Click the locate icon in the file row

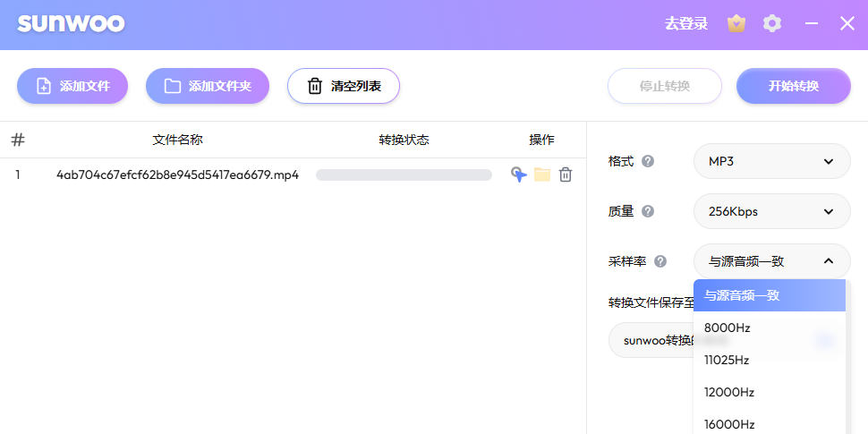coord(518,174)
